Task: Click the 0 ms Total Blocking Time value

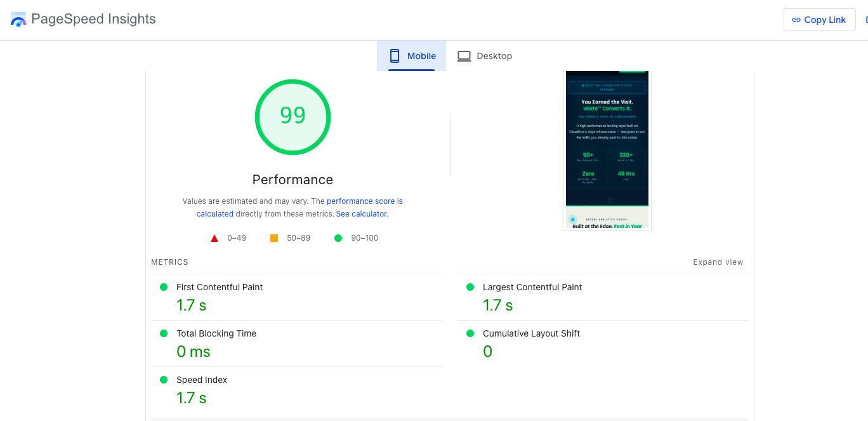Action: (x=194, y=352)
